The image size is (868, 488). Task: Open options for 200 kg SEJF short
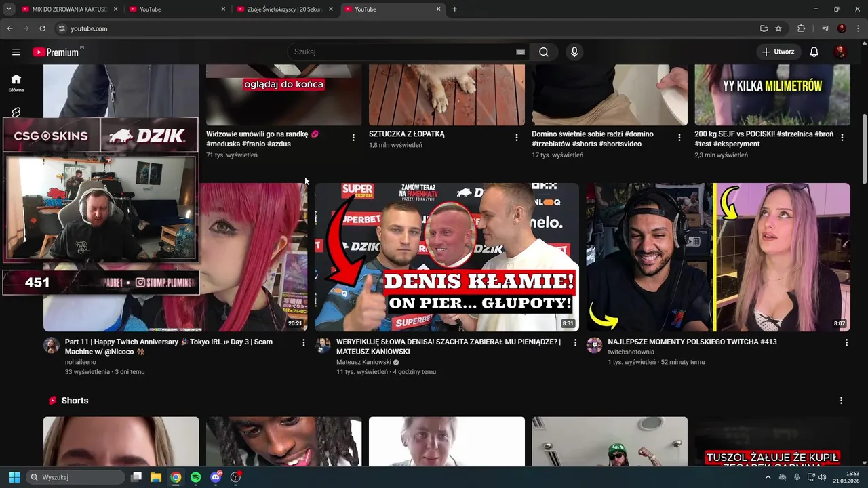point(842,138)
